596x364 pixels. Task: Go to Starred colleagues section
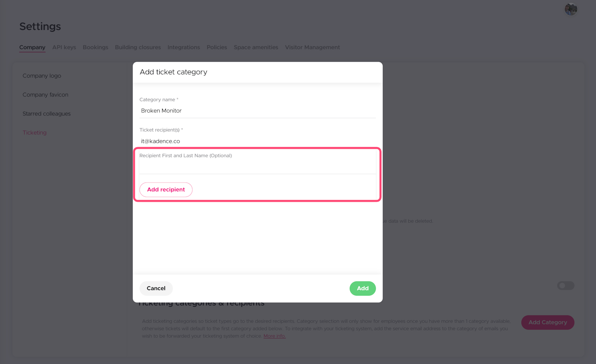[47, 114]
